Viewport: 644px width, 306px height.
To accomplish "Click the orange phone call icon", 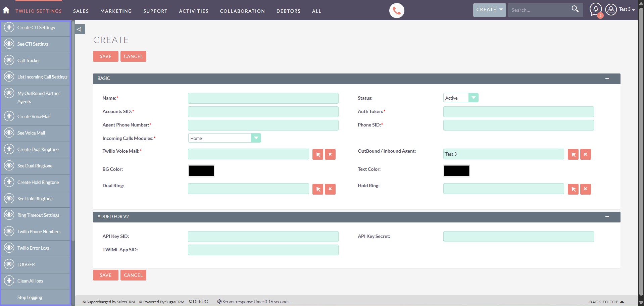I will pos(396,11).
